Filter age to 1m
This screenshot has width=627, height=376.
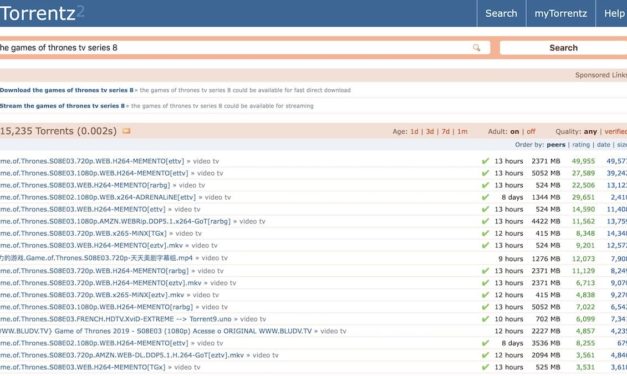click(x=462, y=132)
